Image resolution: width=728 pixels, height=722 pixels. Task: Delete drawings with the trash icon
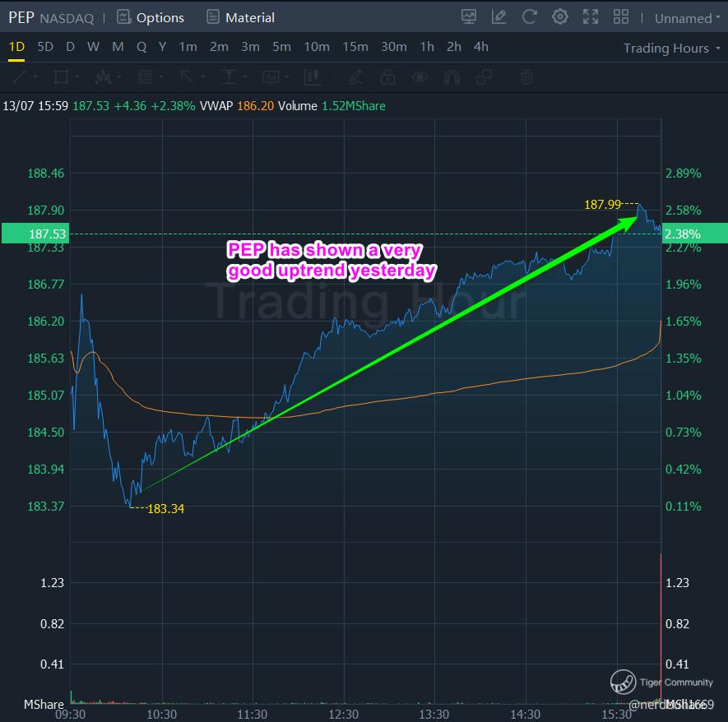(526, 76)
